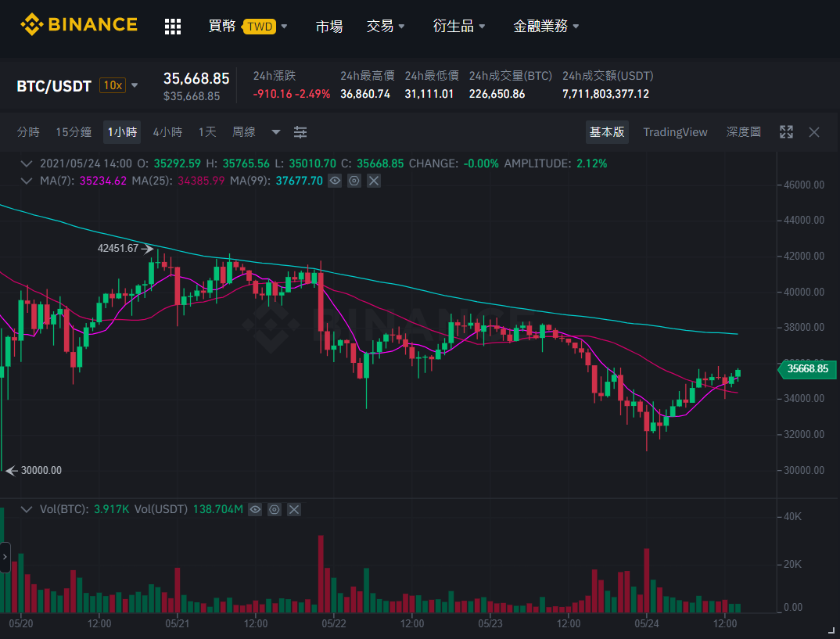
Task: Open BTC/USDT pair selector dropdown
Action: (135, 85)
